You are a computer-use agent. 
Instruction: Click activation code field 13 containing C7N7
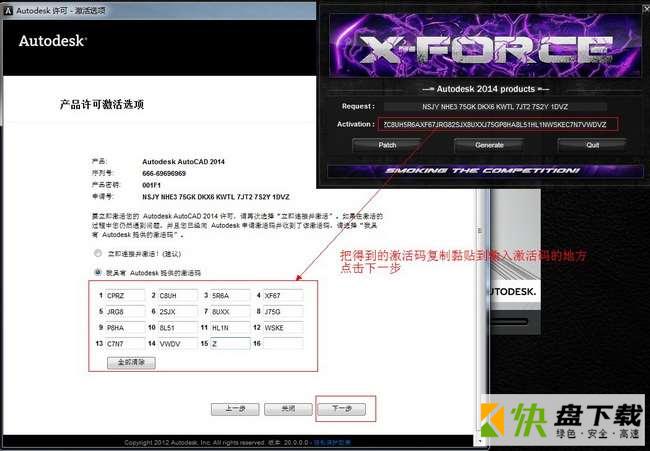pyautogui.click(x=125, y=344)
